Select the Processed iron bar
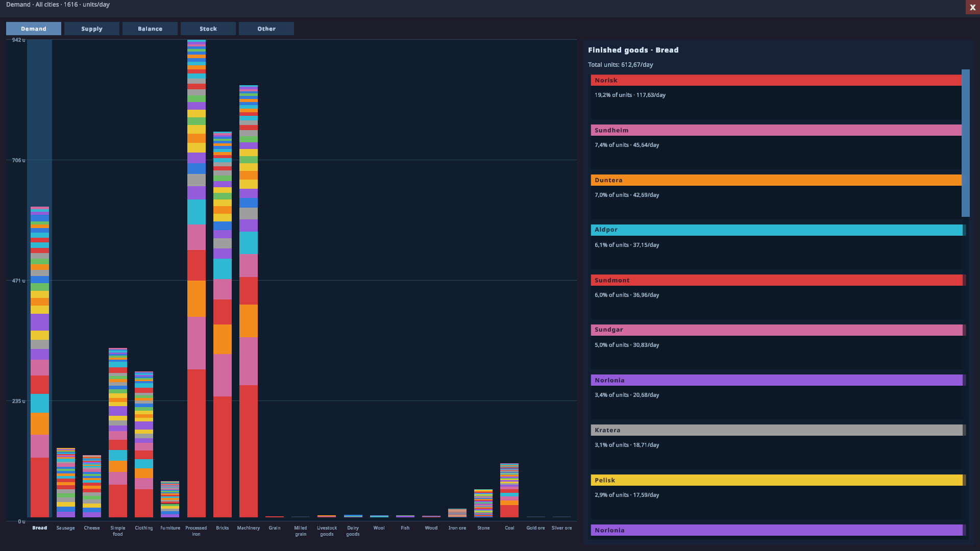980x551 pixels. click(197, 279)
